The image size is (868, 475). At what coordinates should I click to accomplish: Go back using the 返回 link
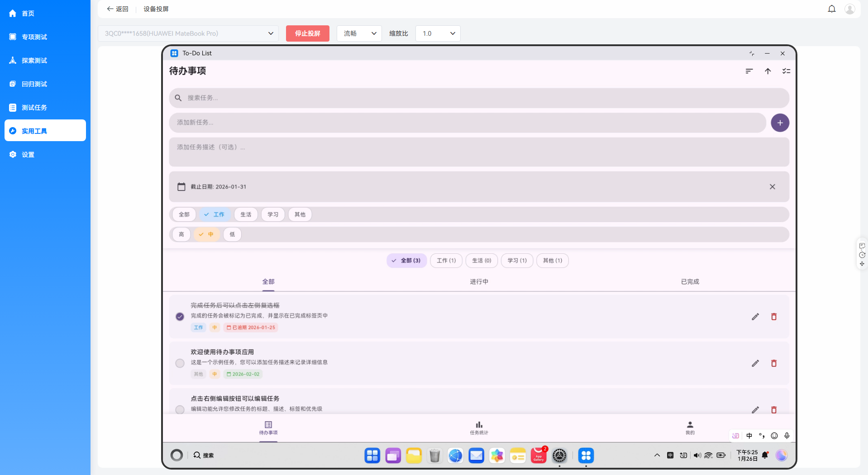pos(118,9)
